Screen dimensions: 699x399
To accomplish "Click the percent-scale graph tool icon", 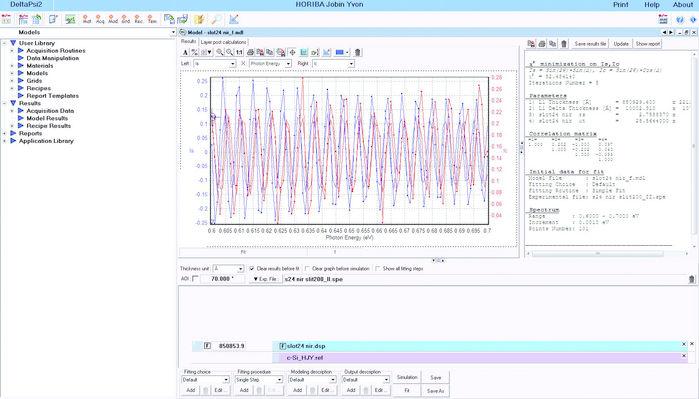I will [x=195, y=52].
